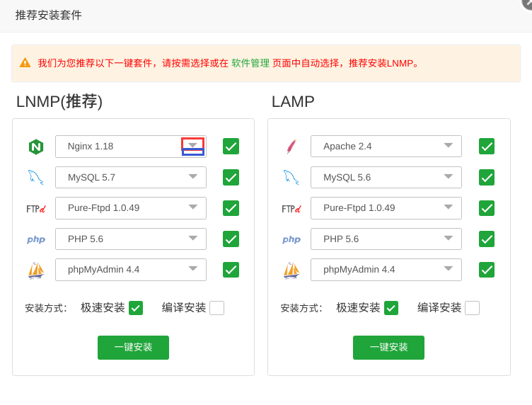Uncheck phpMyAdmin 4.4 checkbox in LAMP
Image resolution: width=532 pixels, height=405 pixels.
(x=487, y=270)
